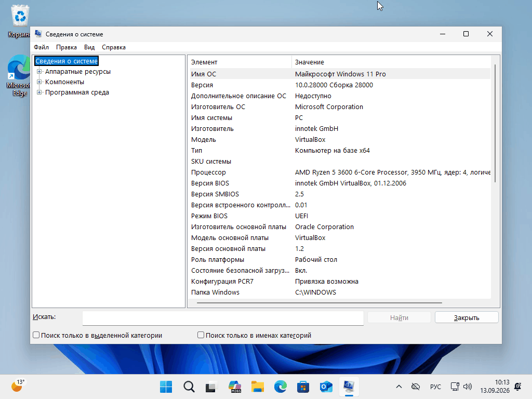Open Outlook from the taskbar
The image size is (532, 399).
[x=326, y=387]
